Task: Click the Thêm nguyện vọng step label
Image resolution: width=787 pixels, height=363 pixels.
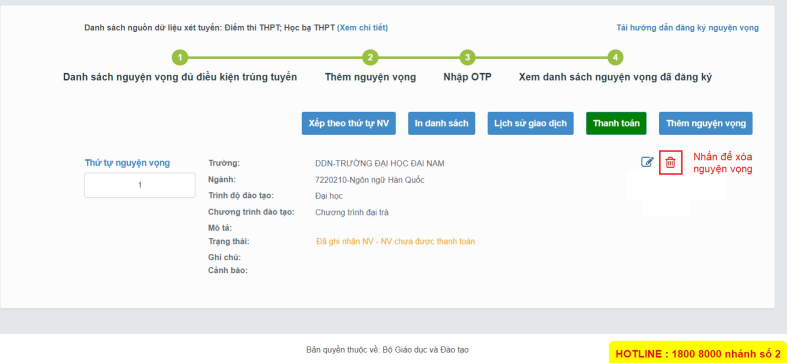Action: coord(370,77)
